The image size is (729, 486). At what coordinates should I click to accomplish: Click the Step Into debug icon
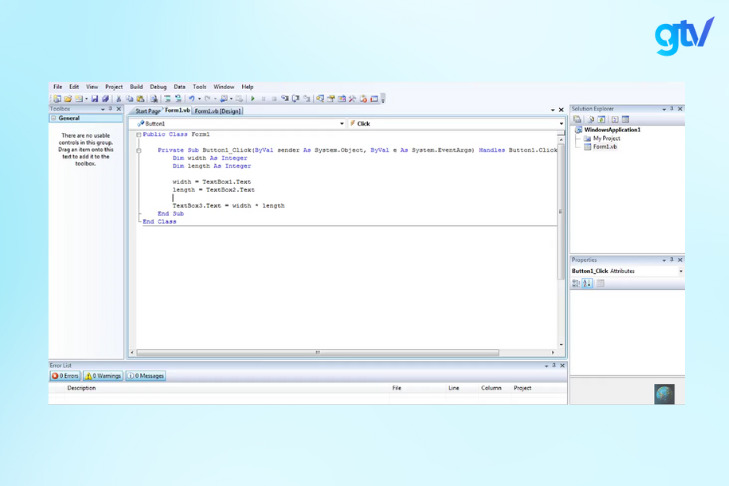tap(285, 99)
